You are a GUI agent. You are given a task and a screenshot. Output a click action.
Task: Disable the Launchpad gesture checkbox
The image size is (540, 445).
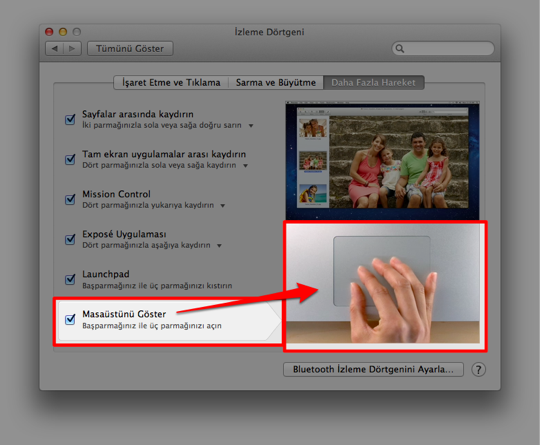tap(70, 279)
